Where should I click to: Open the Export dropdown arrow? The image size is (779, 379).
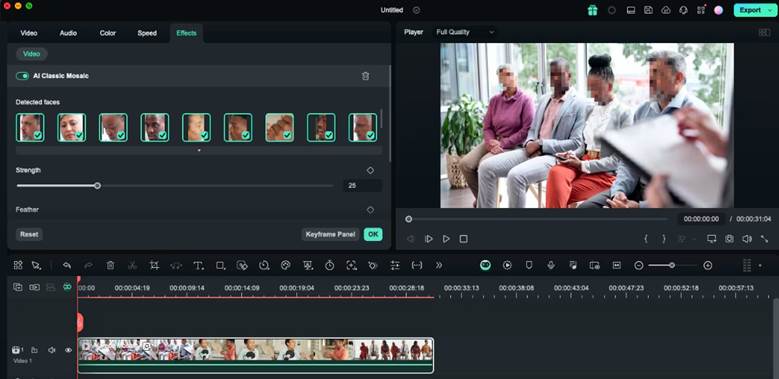click(x=771, y=10)
